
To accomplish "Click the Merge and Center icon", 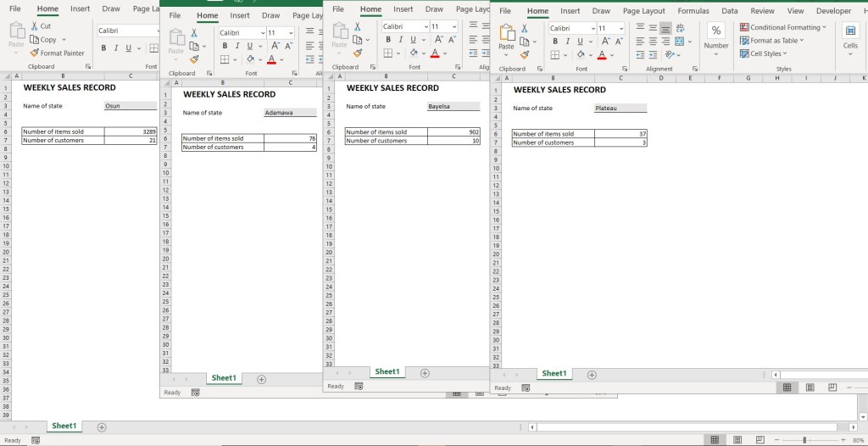I will [680, 42].
